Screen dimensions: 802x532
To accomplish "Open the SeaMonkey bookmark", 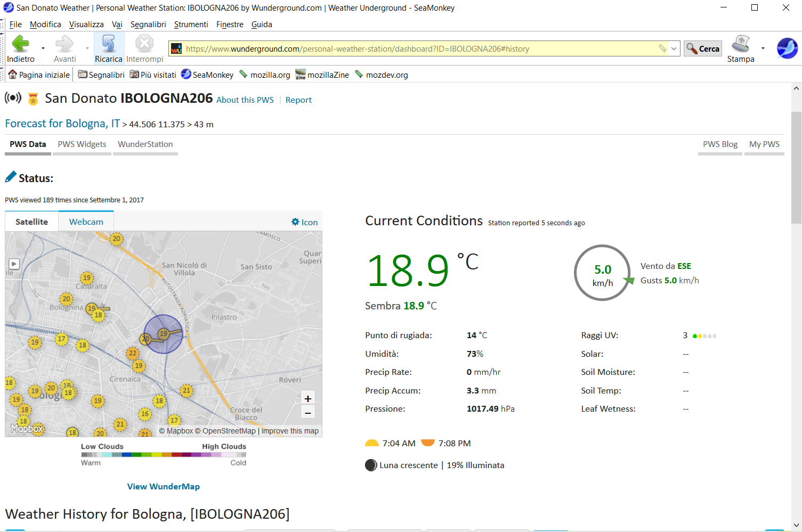I will (x=207, y=75).
